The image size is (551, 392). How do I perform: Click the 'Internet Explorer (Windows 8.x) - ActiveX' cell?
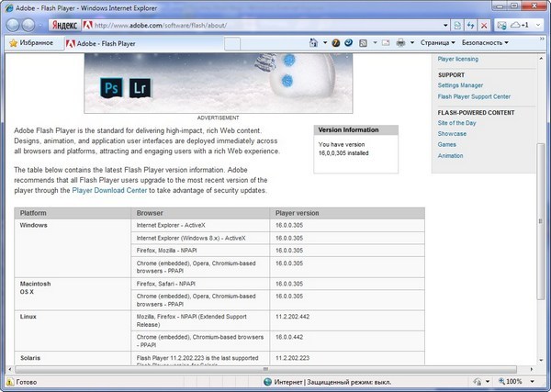tap(200, 238)
